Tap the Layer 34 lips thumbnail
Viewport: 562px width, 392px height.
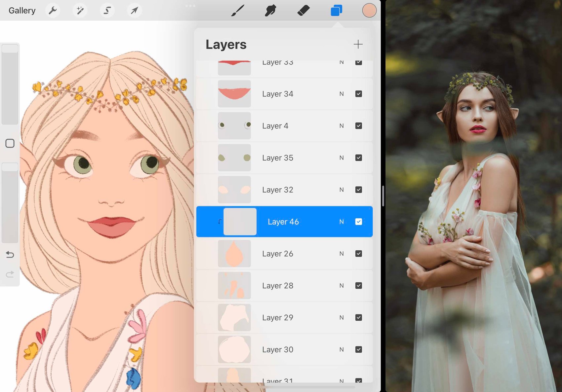click(234, 94)
